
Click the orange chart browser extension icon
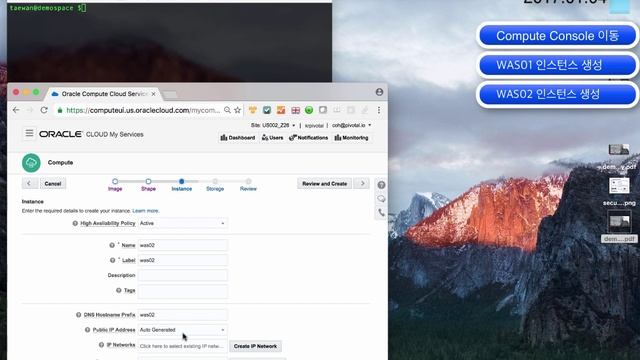(281, 110)
